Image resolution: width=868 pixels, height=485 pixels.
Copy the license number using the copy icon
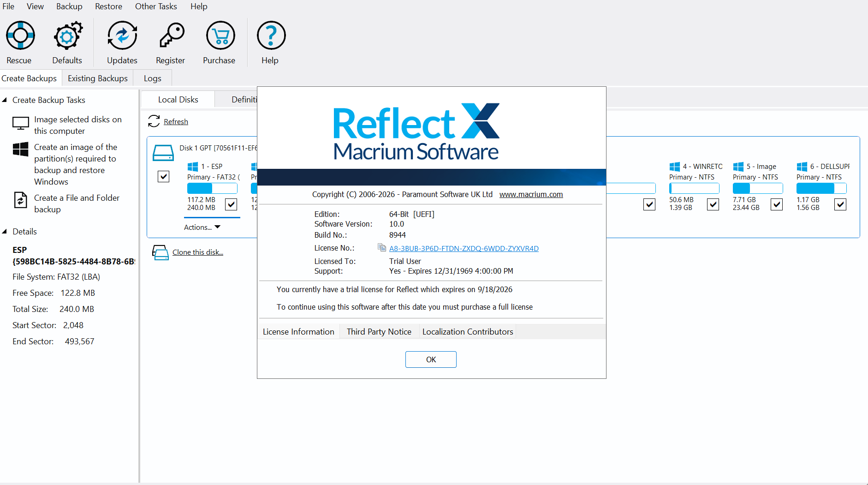382,248
